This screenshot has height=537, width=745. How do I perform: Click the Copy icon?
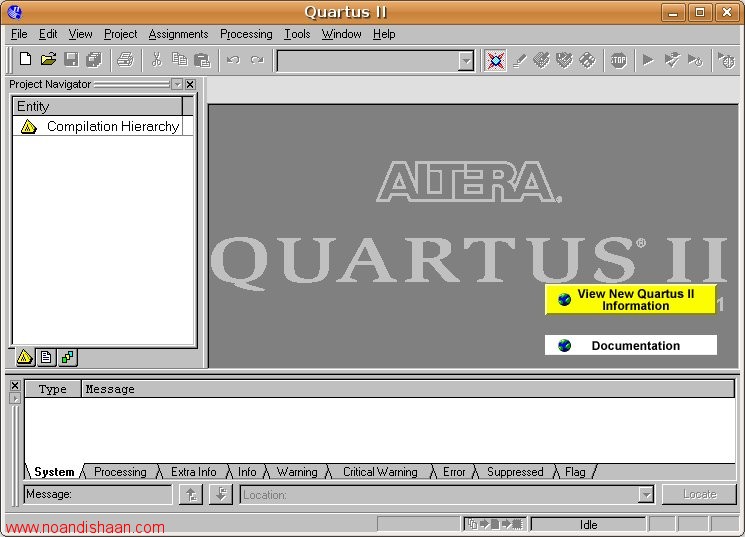(x=180, y=60)
